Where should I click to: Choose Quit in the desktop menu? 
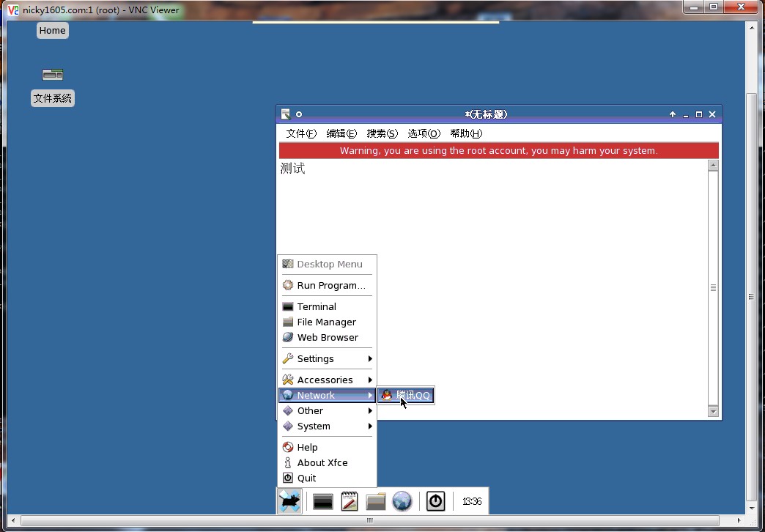(x=327, y=478)
